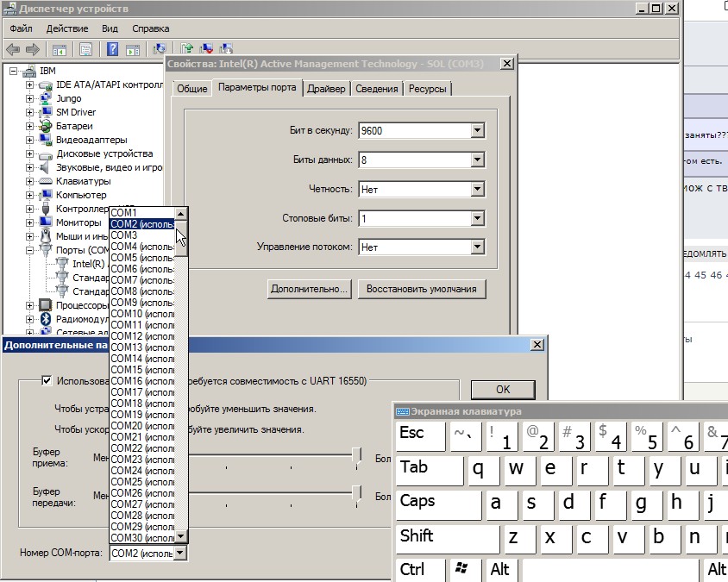Open the Действие menu
Image resolution: width=728 pixels, height=582 pixels.
pyautogui.click(x=67, y=28)
